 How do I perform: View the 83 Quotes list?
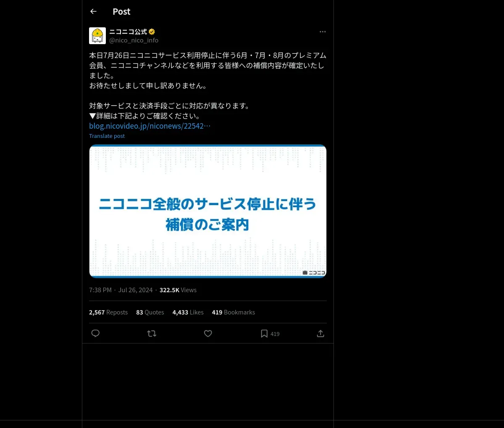(x=150, y=312)
